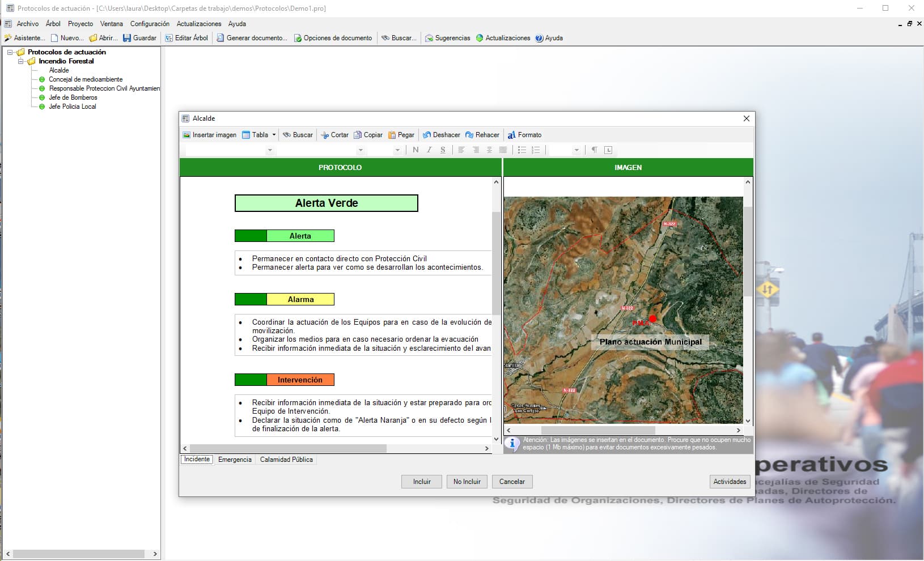The height and width of the screenshot is (561, 924).
Task: Open the font size combo box arrow
Action: click(397, 150)
